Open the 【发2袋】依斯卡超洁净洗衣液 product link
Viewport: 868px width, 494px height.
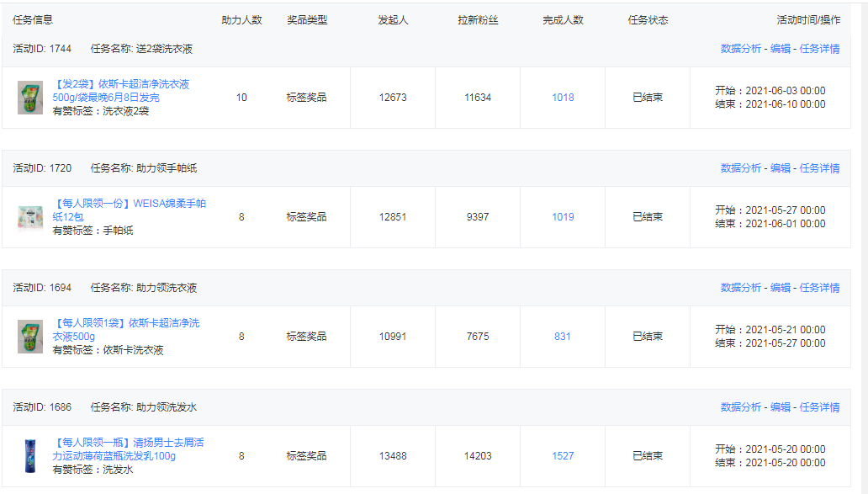(x=120, y=91)
